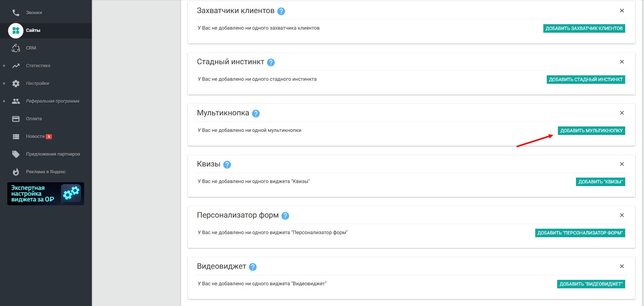Select Сайты in the sidebar
The image size is (644, 306).
click(x=33, y=30)
